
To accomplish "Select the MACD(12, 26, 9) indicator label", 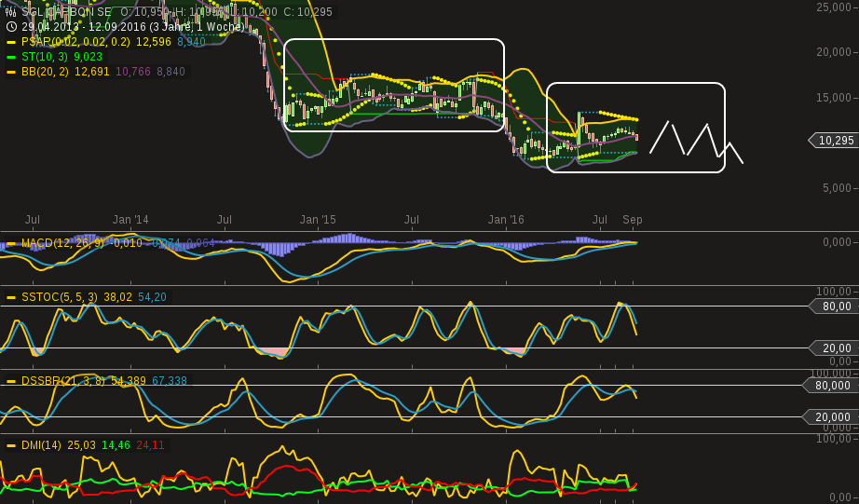I will click(x=63, y=244).
